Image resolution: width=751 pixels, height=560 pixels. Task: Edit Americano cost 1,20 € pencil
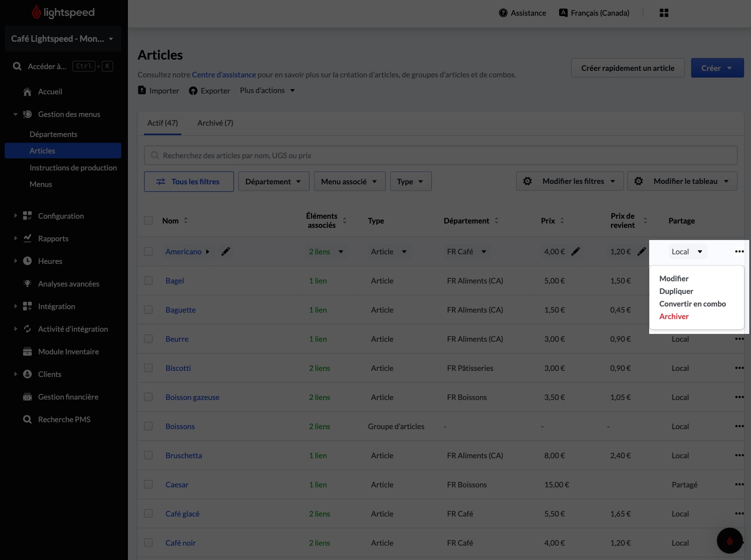[641, 251]
